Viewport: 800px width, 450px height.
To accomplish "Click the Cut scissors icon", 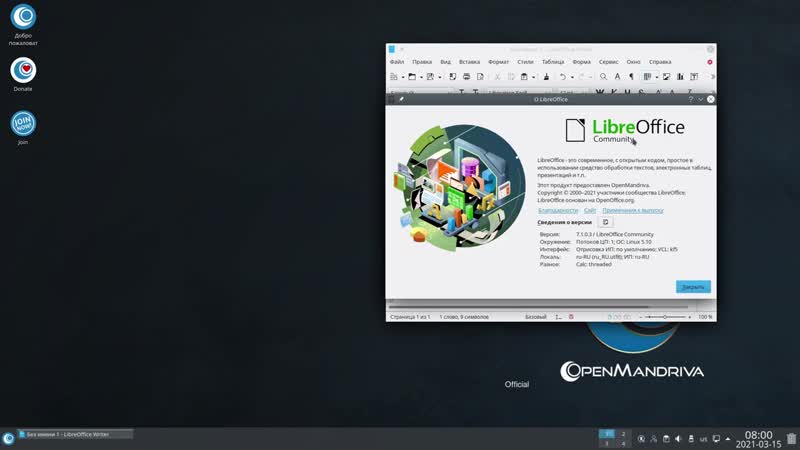I will click(x=497, y=77).
